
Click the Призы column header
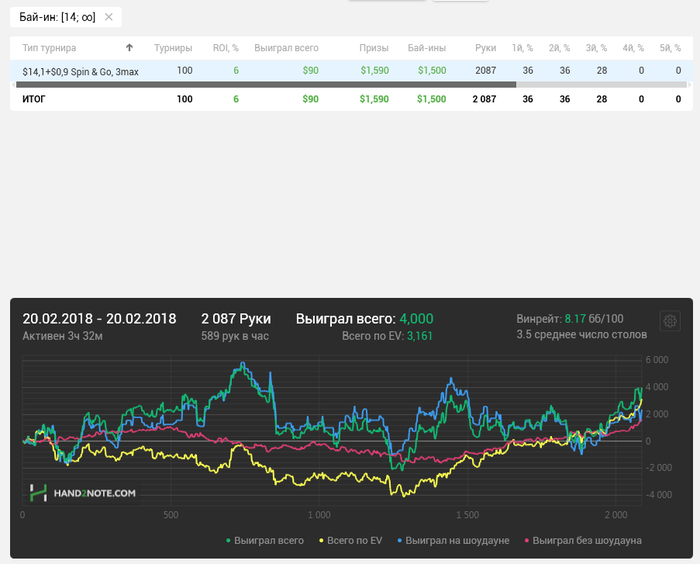click(374, 47)
